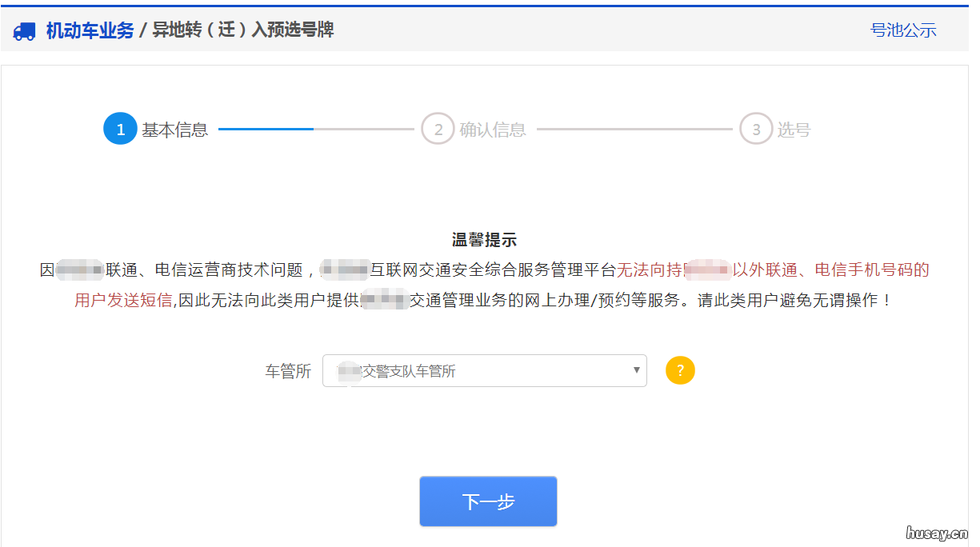
Task: Click the step 1 circle numbered icon
Action: [120, 128]
